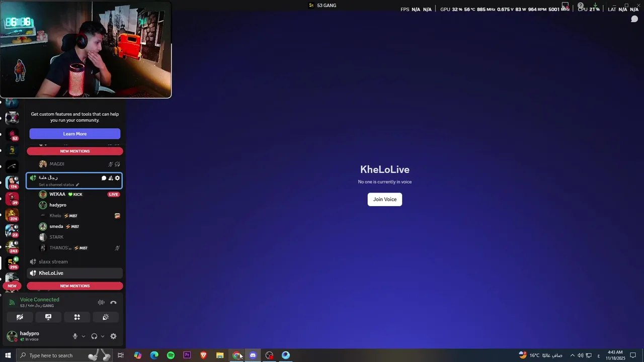Screen dimensions: 644x362
Task: Open input device dropdown next to microphone
Action: pyautogui.click(x=84, y=336)
